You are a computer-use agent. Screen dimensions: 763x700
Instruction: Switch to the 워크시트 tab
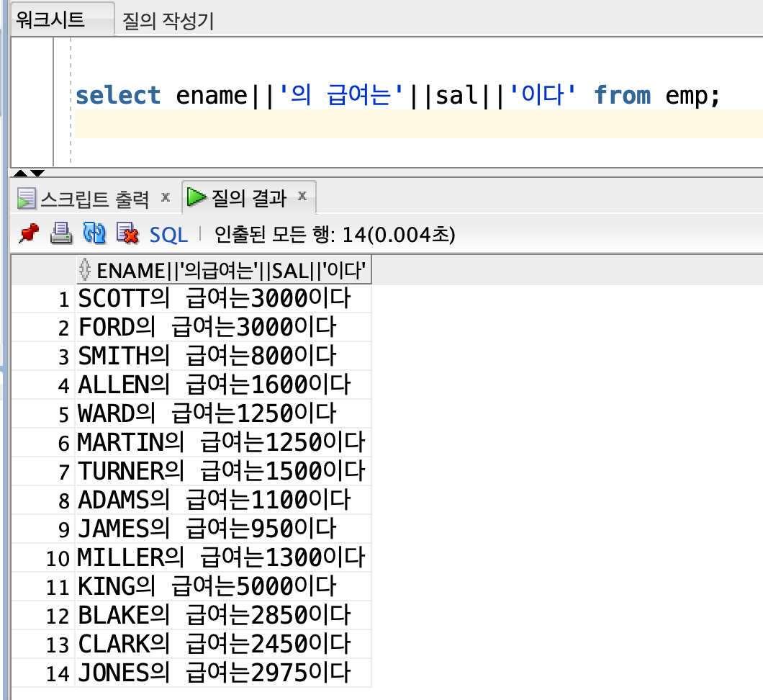click(63, 19)
